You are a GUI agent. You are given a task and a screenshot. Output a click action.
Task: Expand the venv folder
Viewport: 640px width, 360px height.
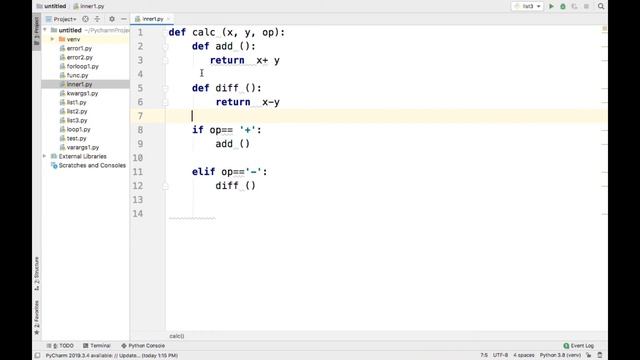(52, 39)
